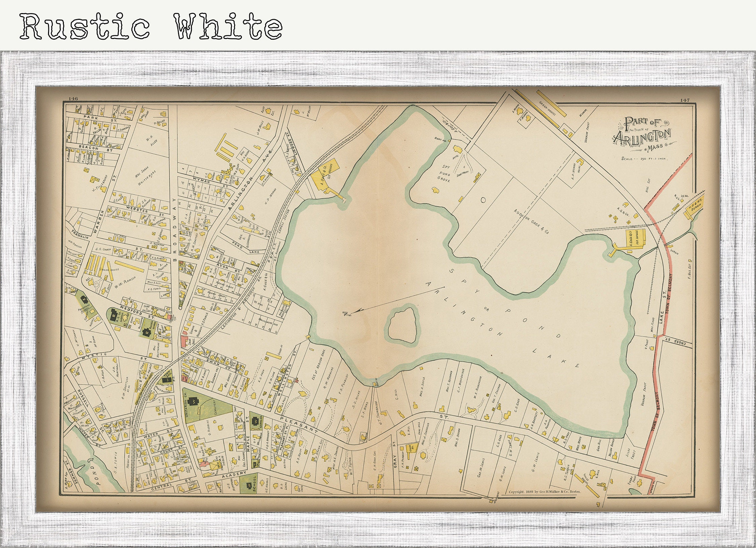Click the 'PARK ST.' street label
Image resolution: width=756 pixels, height=548 pixels.
click(100, 118)
